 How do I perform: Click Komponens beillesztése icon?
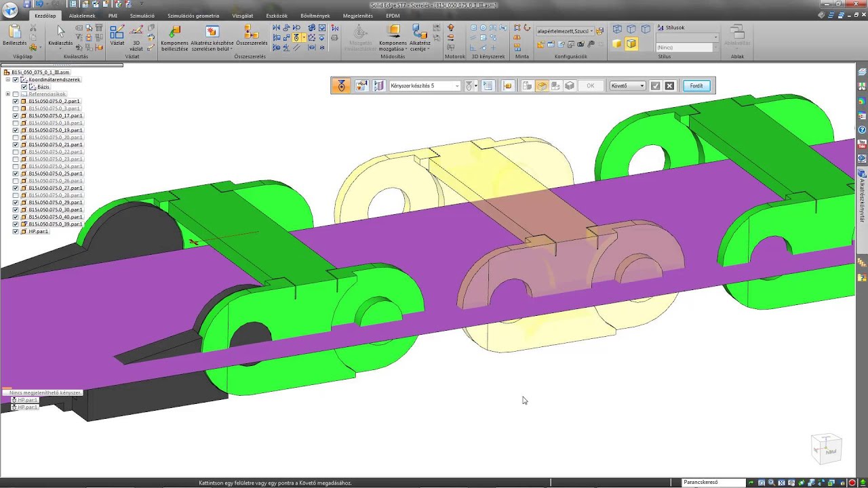pyautogui.click(x=174, y=32)
